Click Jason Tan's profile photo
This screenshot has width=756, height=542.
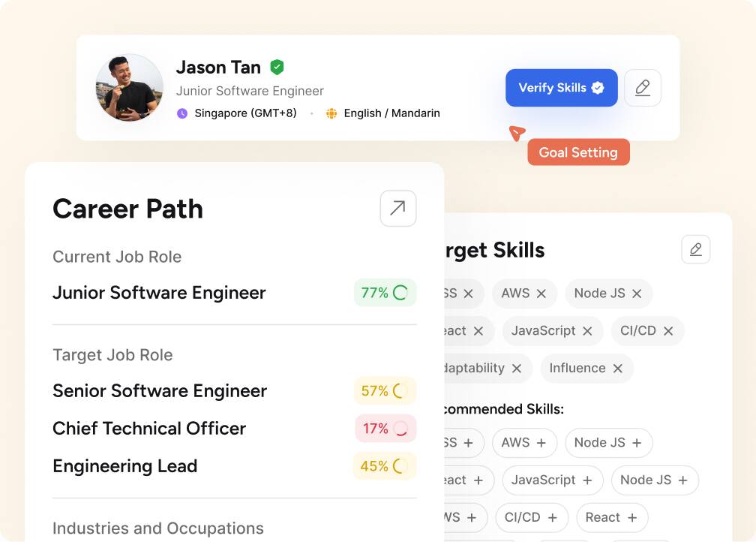[129, 88]
